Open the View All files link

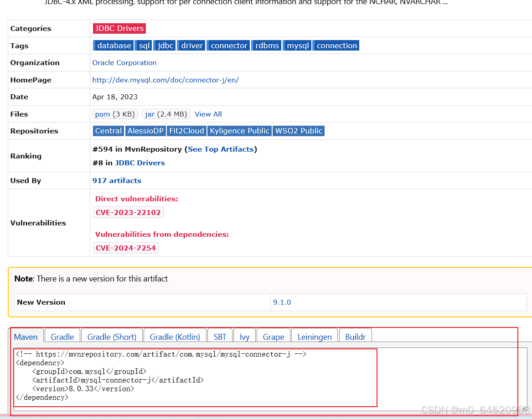(208, 114)
